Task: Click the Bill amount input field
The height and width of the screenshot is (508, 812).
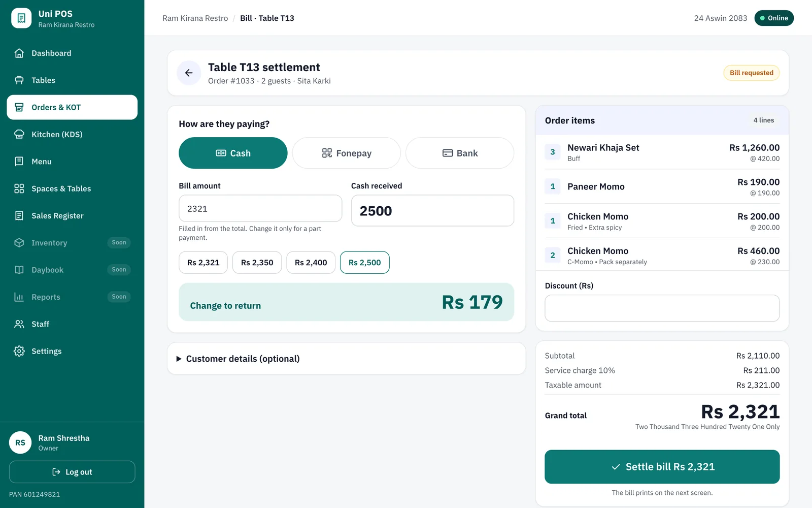Action: 260,208
